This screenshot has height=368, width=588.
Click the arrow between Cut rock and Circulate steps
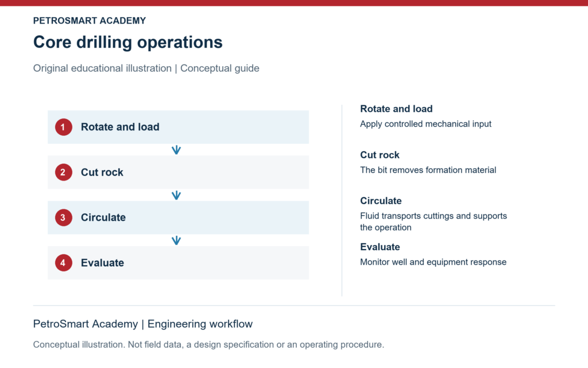pyautogui.click(x=176, y=195)
